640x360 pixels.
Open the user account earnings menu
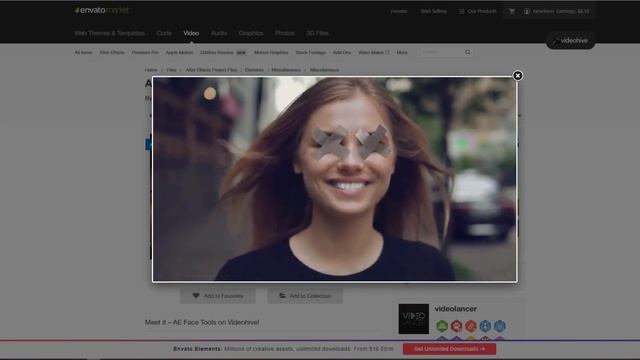tap(557, 11)
